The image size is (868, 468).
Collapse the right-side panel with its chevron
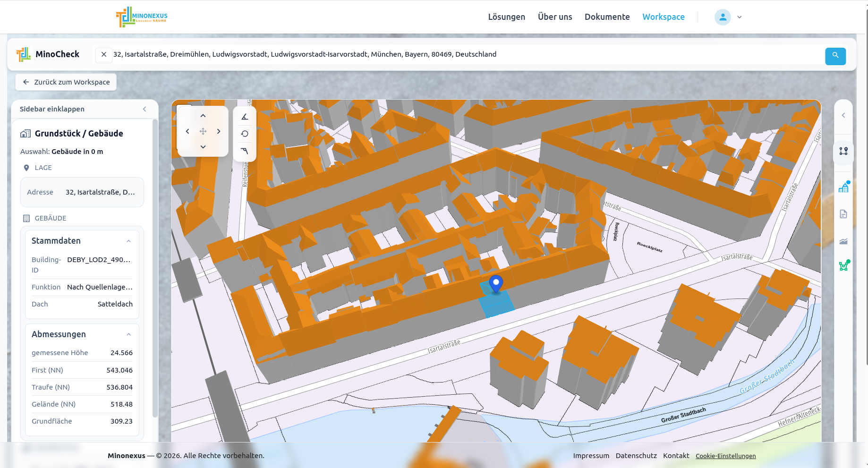(843, 115)
